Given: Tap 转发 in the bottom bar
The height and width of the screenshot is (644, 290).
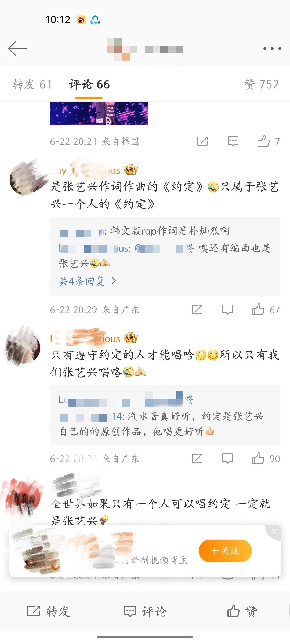Looking at the screenshot, I should pos(48,612).
